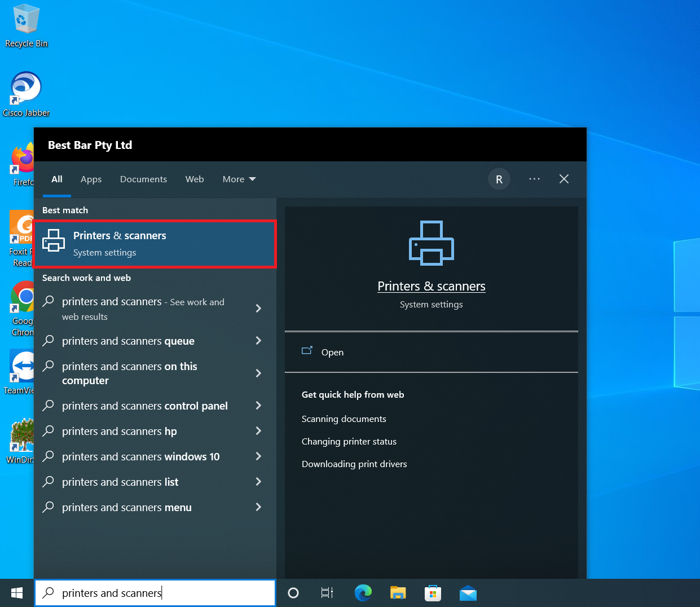Image resolution: width=700 pixels, height=607 pixels.
Task: Click the Windows Start button
Action: click(x=17, y=593)
